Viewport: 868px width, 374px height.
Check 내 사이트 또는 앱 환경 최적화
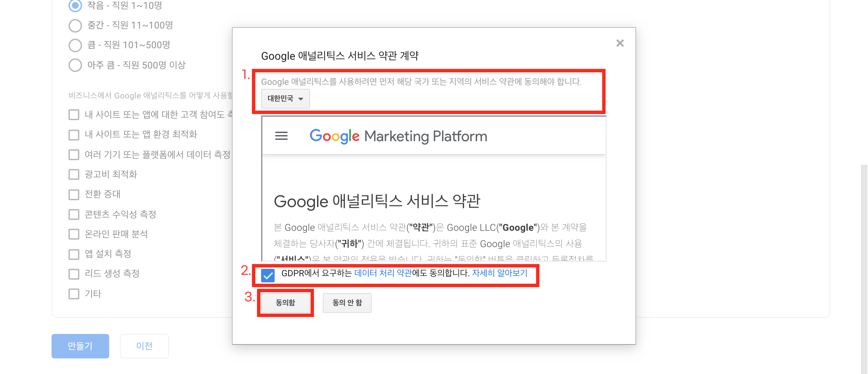point(74,135)
